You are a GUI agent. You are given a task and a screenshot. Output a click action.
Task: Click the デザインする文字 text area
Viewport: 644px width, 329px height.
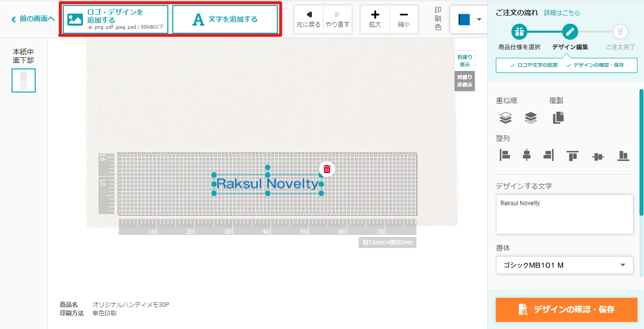(x=565, y=214)
